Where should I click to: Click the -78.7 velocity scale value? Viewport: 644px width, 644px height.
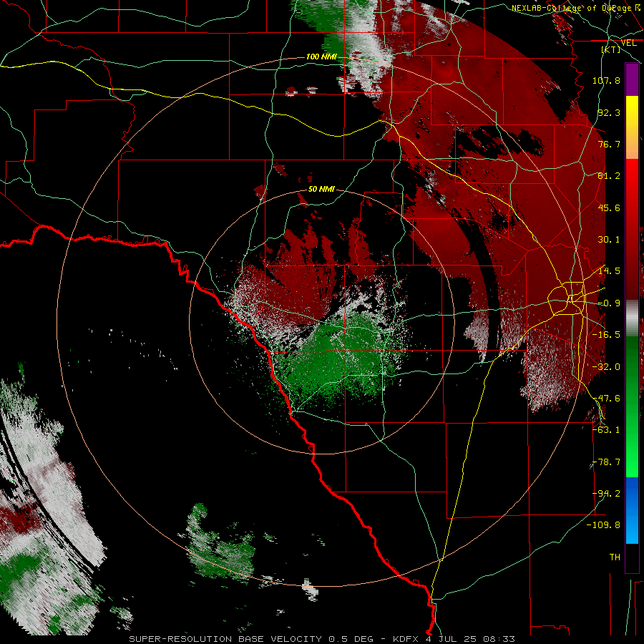click(x=606, y=462)
